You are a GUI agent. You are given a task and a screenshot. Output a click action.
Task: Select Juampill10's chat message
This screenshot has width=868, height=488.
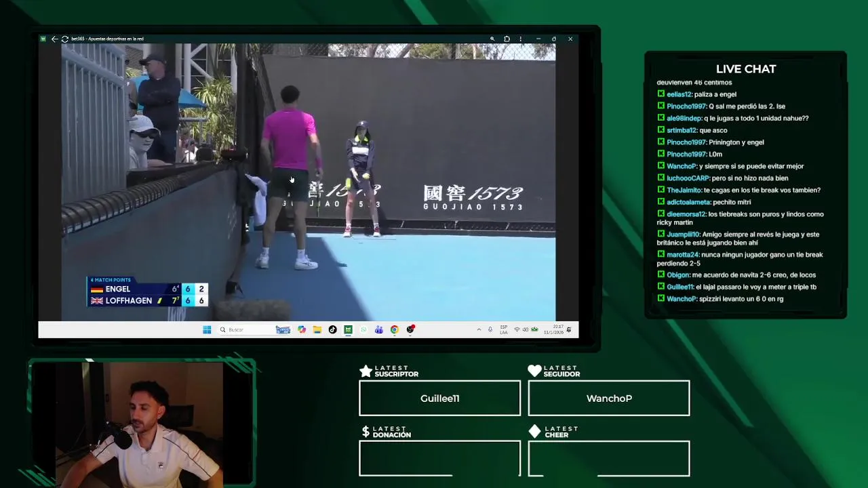tap(738, 239)
